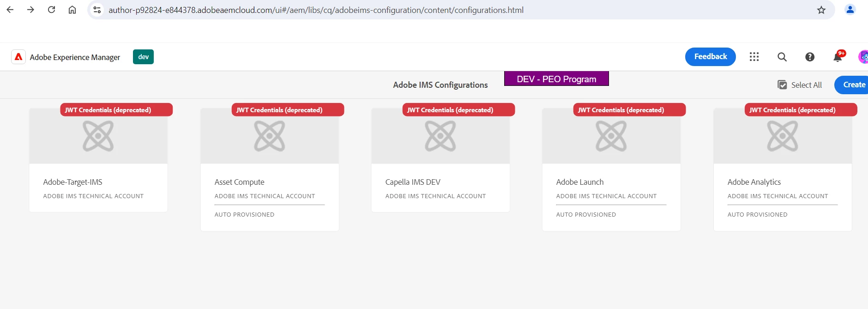Click the Adobe Launch card icon
The height and width of the screenshot is (309, 868).
611,136
